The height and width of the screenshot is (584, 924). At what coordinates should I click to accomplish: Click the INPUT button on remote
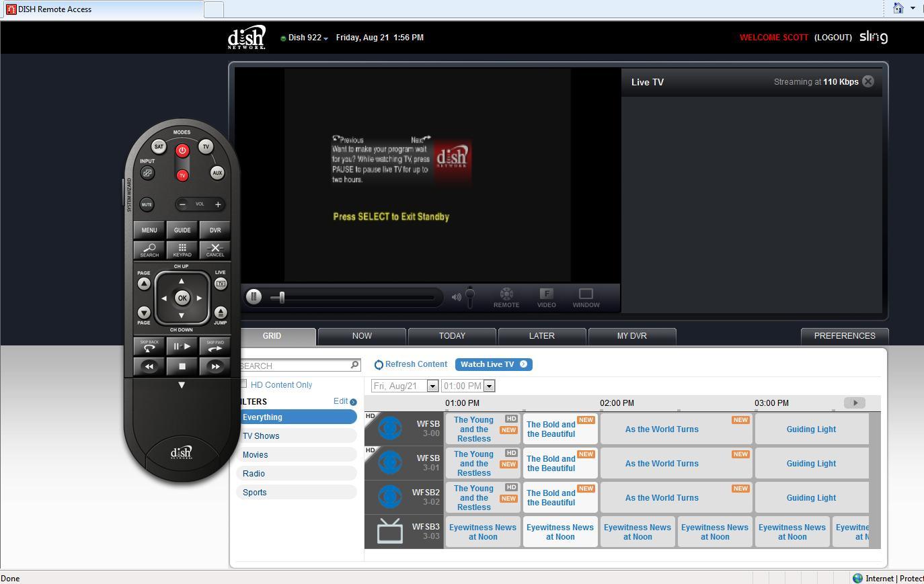click(x=147, y=173)
